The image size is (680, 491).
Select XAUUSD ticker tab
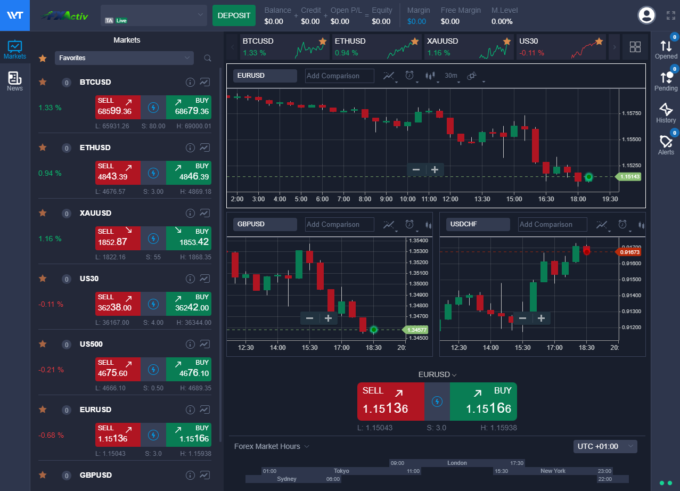coord(469,47)
